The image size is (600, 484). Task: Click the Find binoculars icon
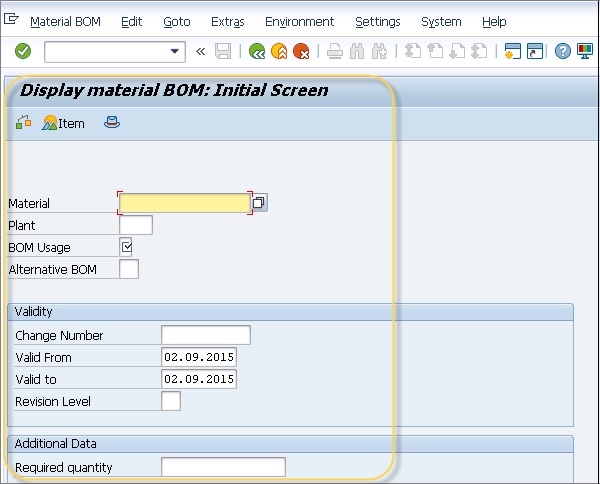point(357,51)
